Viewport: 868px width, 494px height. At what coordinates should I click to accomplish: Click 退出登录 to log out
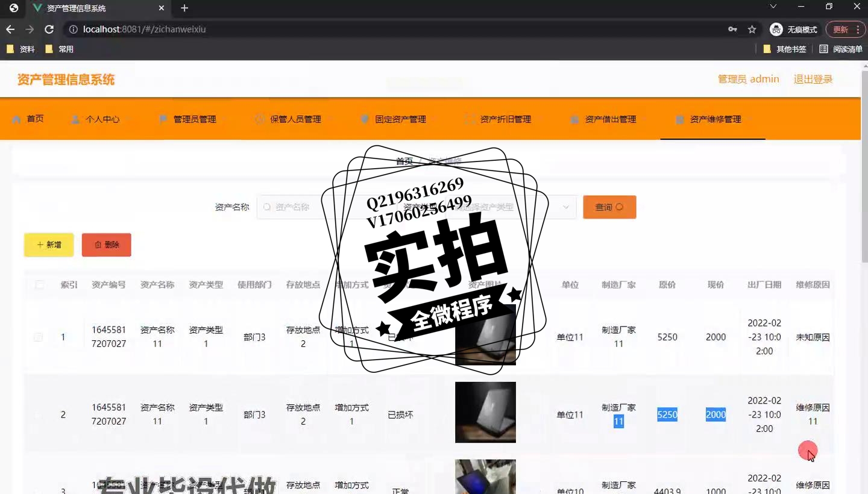813,79
